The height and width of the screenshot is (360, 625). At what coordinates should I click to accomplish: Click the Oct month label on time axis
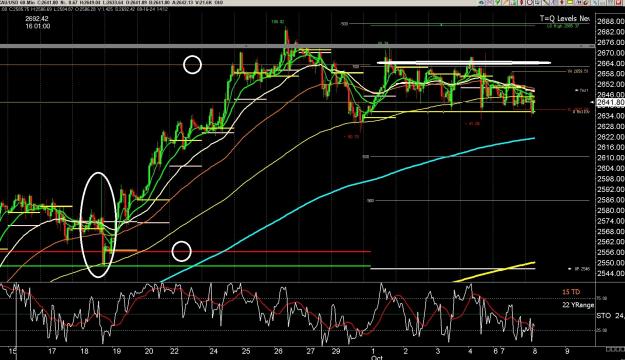(x=376, y=358)
